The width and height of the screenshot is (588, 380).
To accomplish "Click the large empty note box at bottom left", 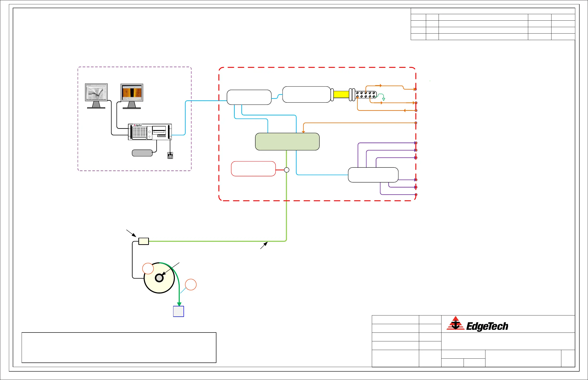I will (x=119, y=348).
